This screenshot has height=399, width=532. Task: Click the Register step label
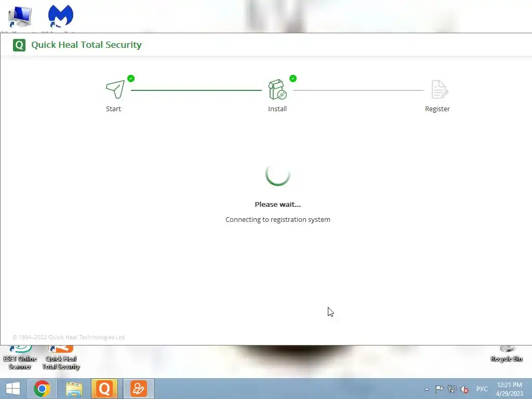coord(437,109)
